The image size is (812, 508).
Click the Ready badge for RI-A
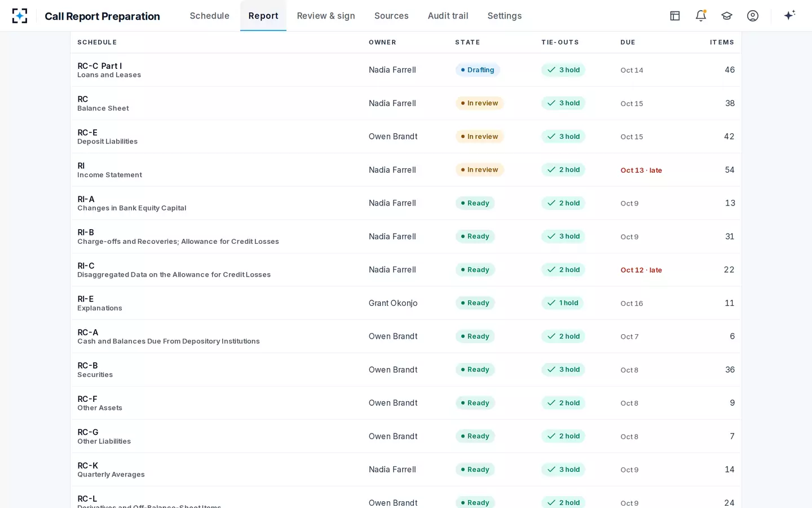pyautogui.click(x=475, y=203)
